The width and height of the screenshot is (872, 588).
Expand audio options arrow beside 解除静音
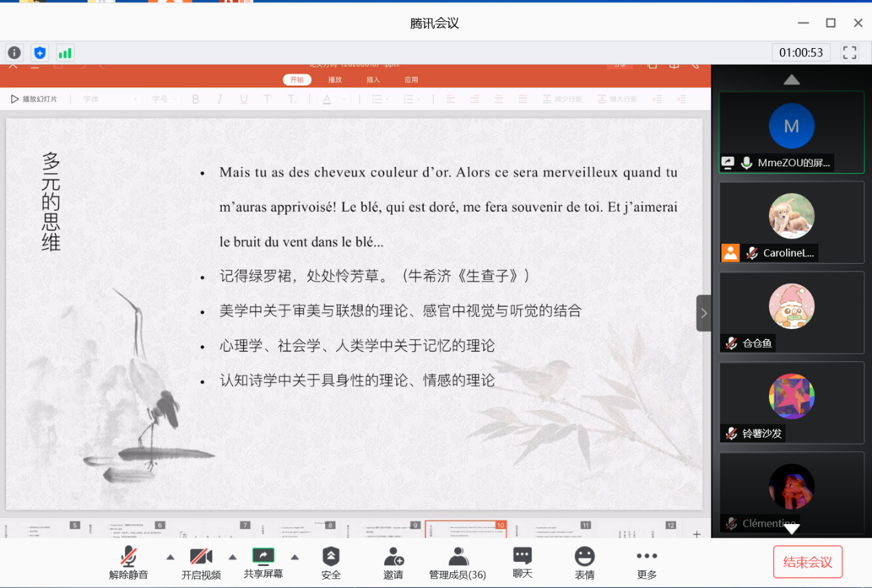click(x=170, y=557)
